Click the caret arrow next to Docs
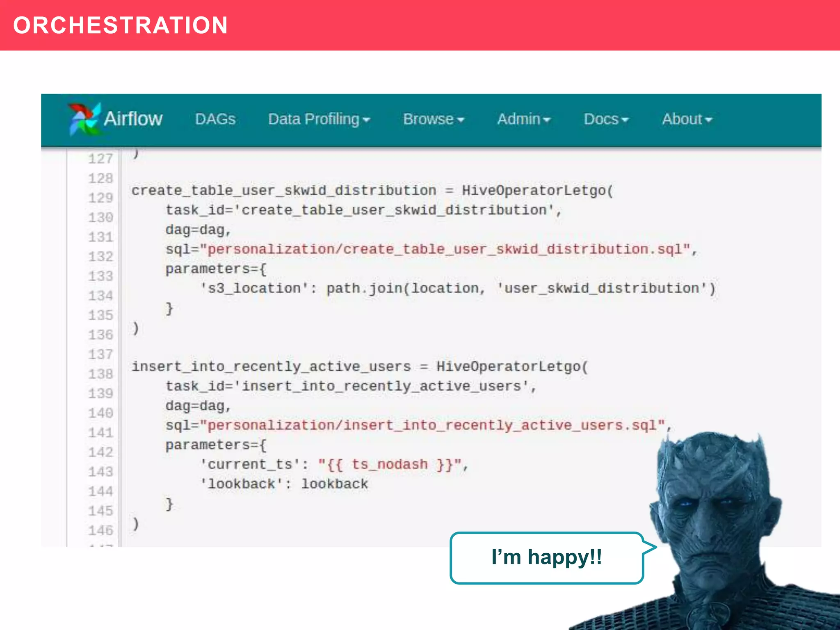840x630 pixels. pyautogui.click(x=625, y=120)
